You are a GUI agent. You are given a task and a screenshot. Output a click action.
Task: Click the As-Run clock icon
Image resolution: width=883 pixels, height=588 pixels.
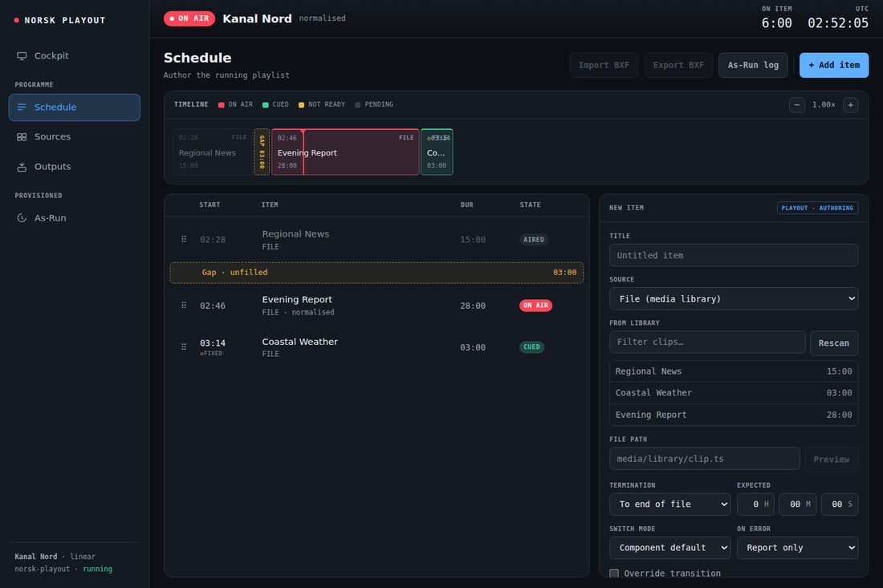22,217
